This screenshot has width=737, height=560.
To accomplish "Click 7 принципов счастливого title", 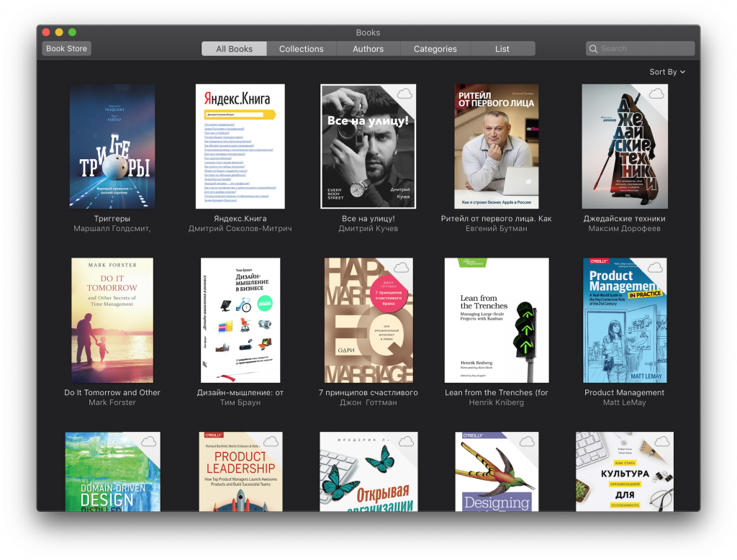I will coord(368,392).
